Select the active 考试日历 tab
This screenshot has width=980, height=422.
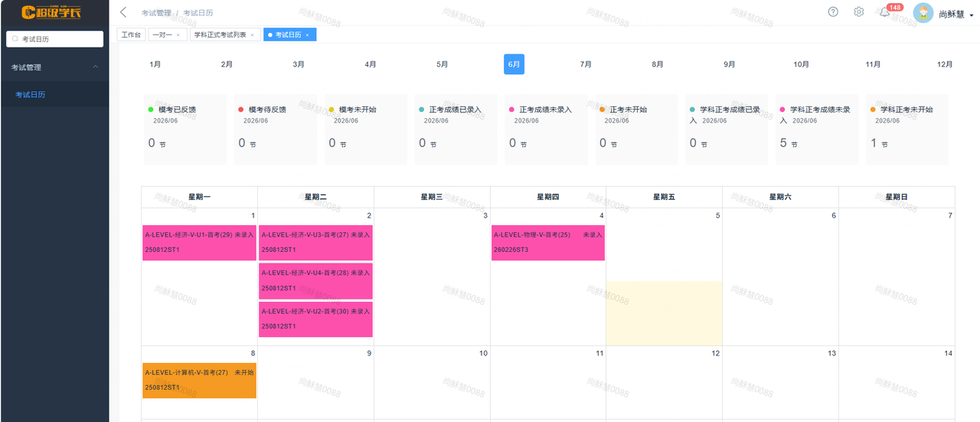289,35
